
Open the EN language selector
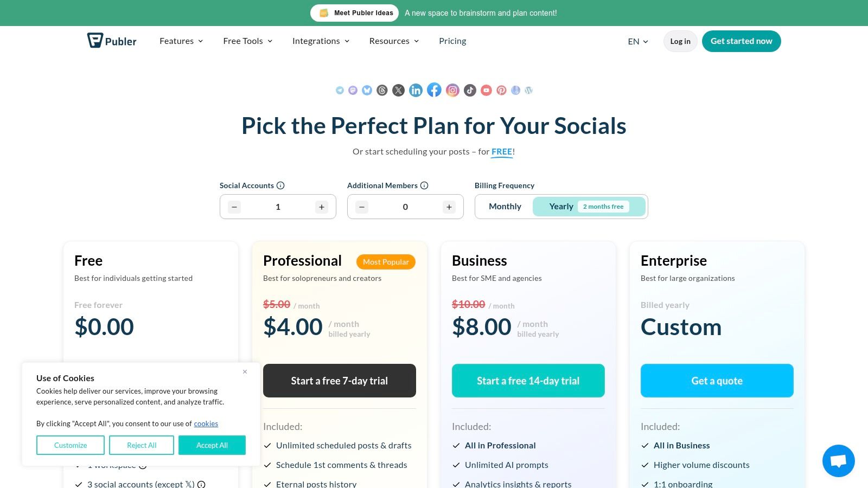click(x=637, y=41)
